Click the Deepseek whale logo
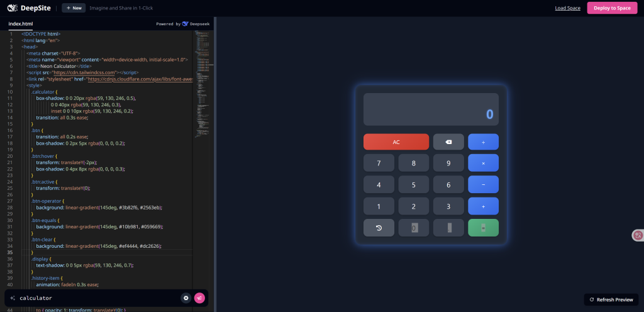This screenshot has height=312, width=644. click(x=186, y=24)
